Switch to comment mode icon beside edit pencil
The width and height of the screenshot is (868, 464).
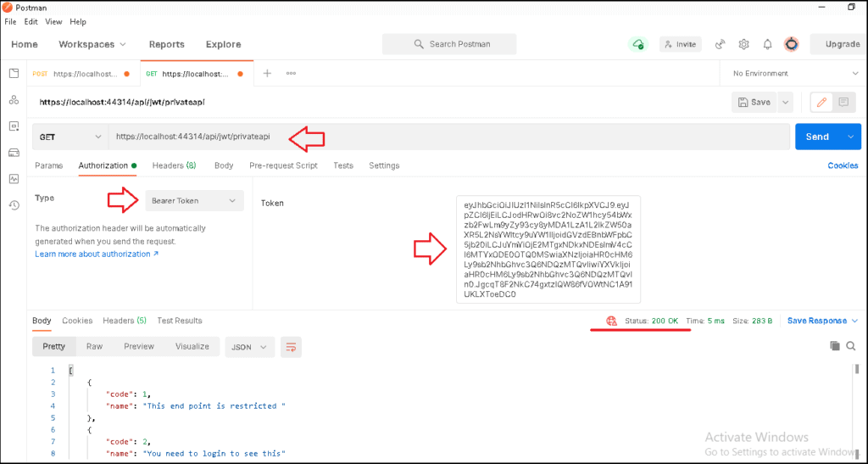(843, 103)
